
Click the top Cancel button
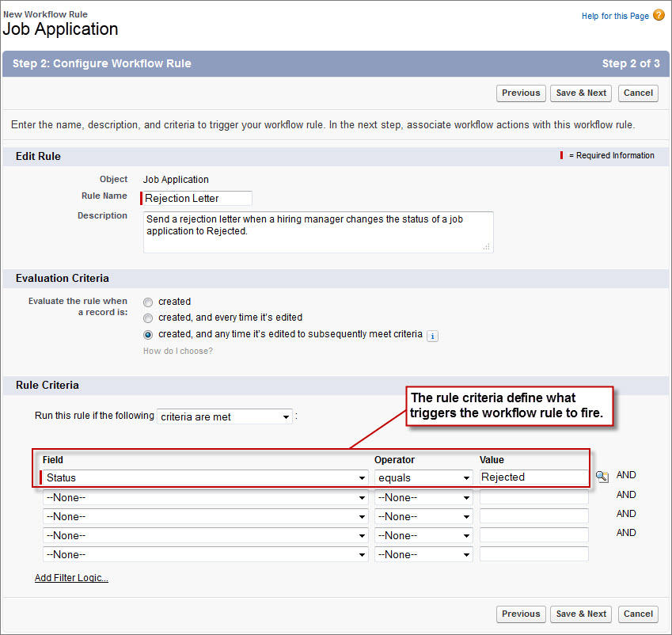(638, 93)
